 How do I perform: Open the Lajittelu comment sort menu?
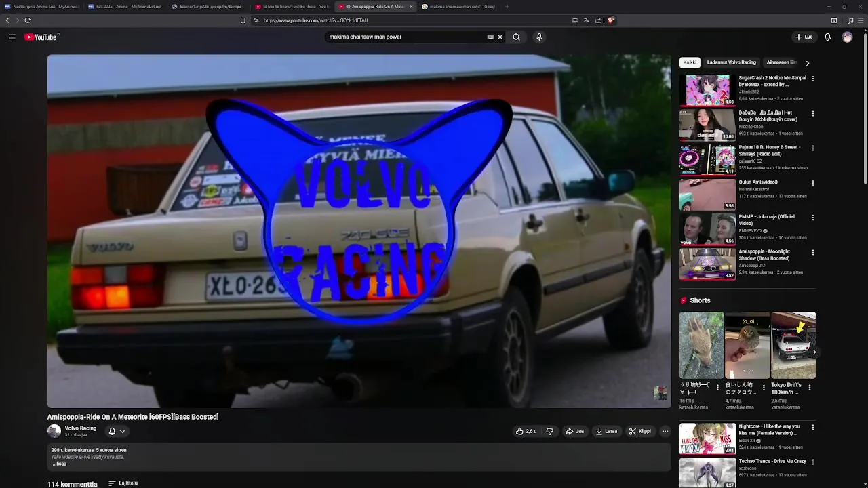tap(123, 483)
